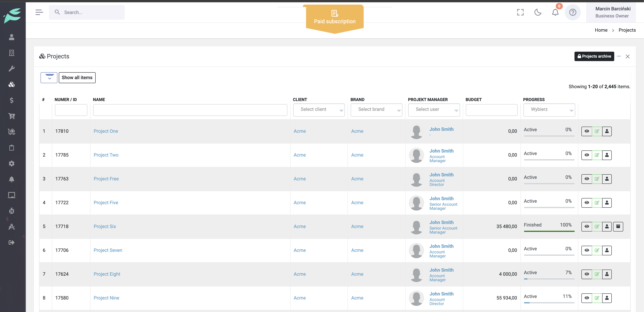View Project Eight with eye icon

click(587, 274)
